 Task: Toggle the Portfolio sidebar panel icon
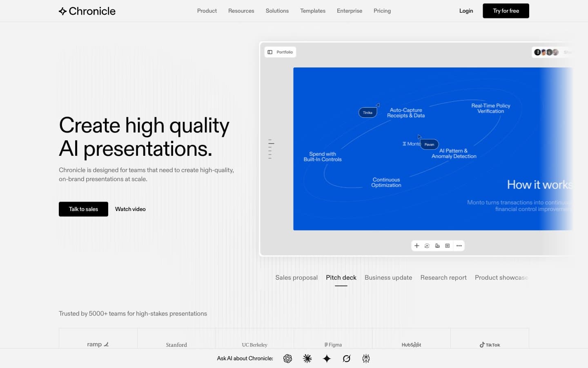tap(270, 52)
